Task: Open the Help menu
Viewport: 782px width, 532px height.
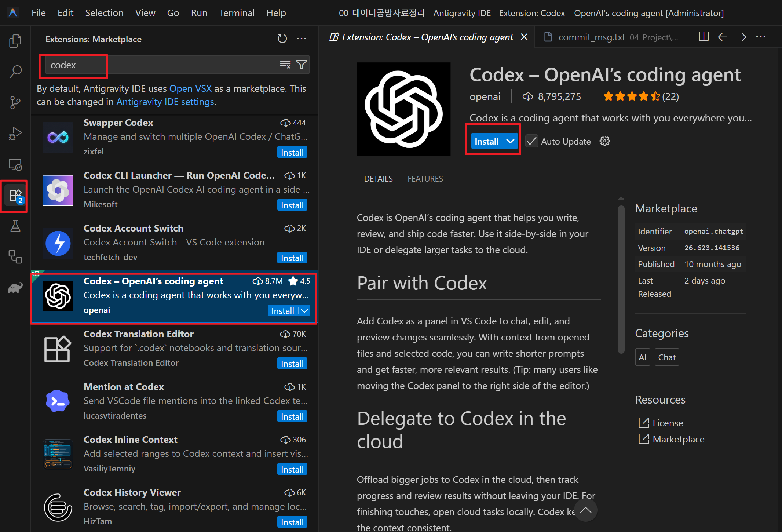Action: click(x=276, y=13)
